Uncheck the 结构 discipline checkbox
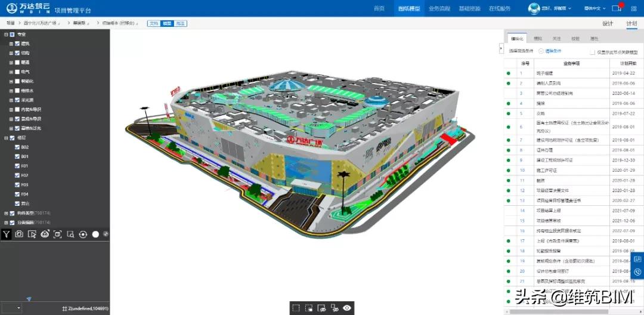Viewport: 644px width, 315px height. tap(17, 53)
